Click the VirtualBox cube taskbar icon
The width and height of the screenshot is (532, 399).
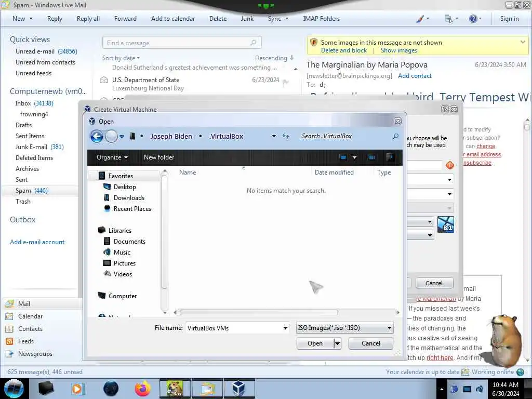tap(239, 389)
